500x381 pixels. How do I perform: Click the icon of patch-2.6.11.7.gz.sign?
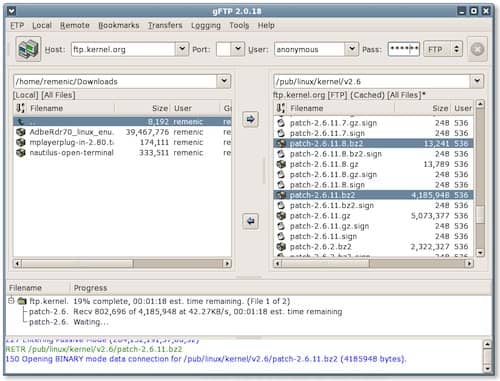(281, 123)
